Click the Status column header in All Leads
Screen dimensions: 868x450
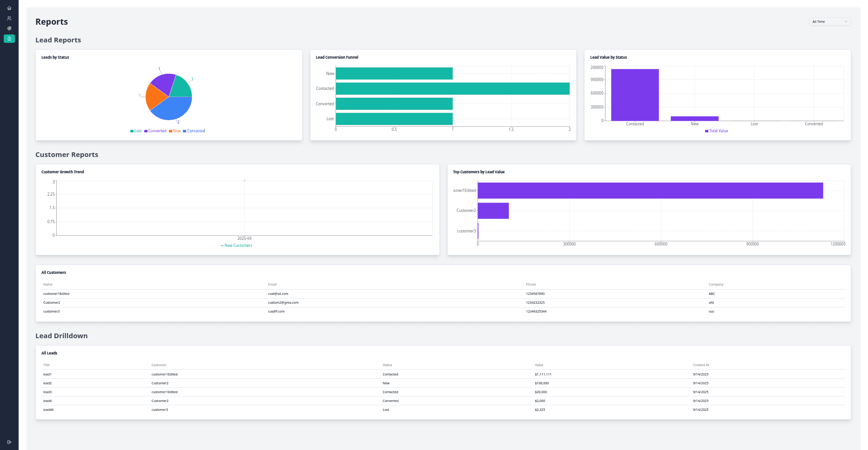pyautogui.click(x=387, y=365)
